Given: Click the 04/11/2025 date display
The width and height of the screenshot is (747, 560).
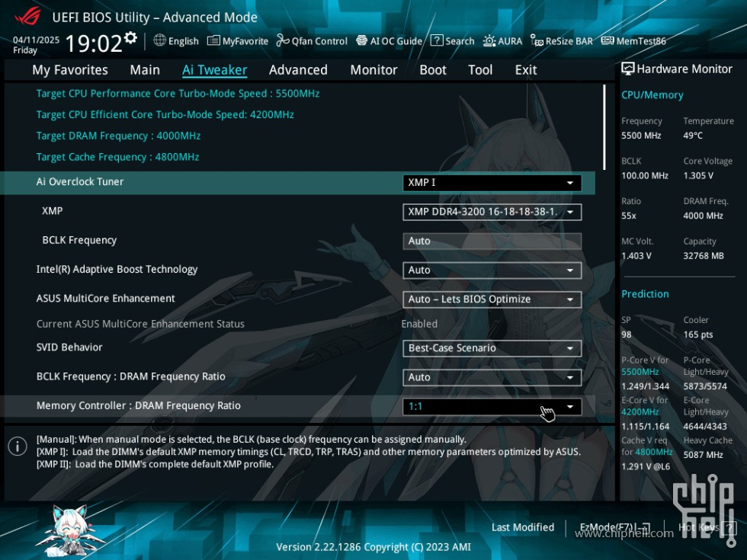Looking at the screenshot, I should pos(37,40).
